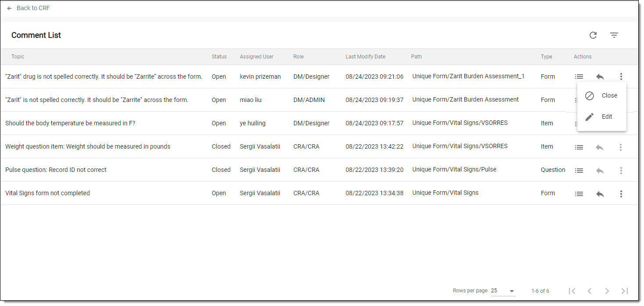Image resolution: width=644 pixels, height=306 pixels.
Task: Refresh the Comment List
Action: [x=593, y=35]
